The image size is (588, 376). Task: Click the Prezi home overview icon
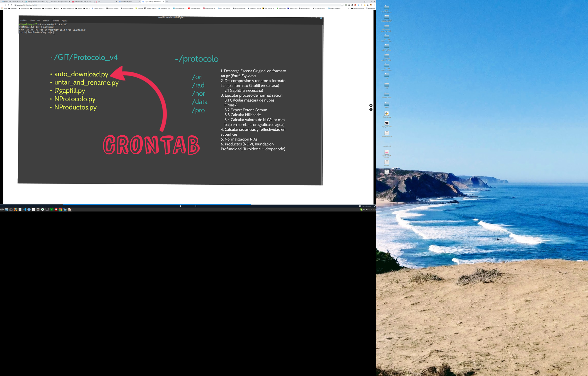tap(371, 105)
